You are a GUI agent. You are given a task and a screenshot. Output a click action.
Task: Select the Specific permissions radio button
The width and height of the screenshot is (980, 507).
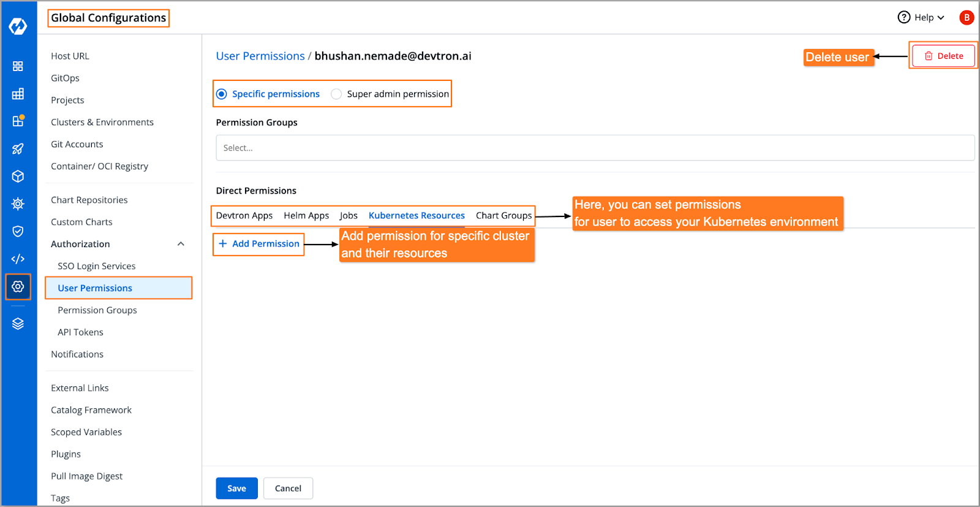pos(221,94)
